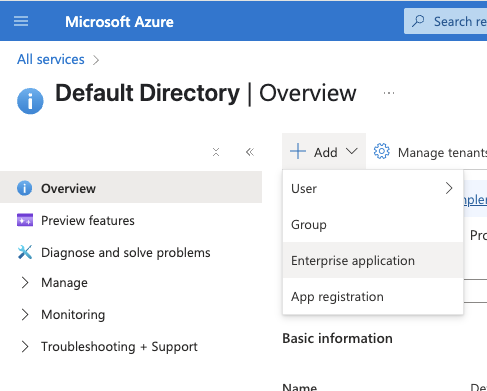This screenshot has height=391, width=487.
Task: Select Overview in the sidebar
Action: coord(131,188)
